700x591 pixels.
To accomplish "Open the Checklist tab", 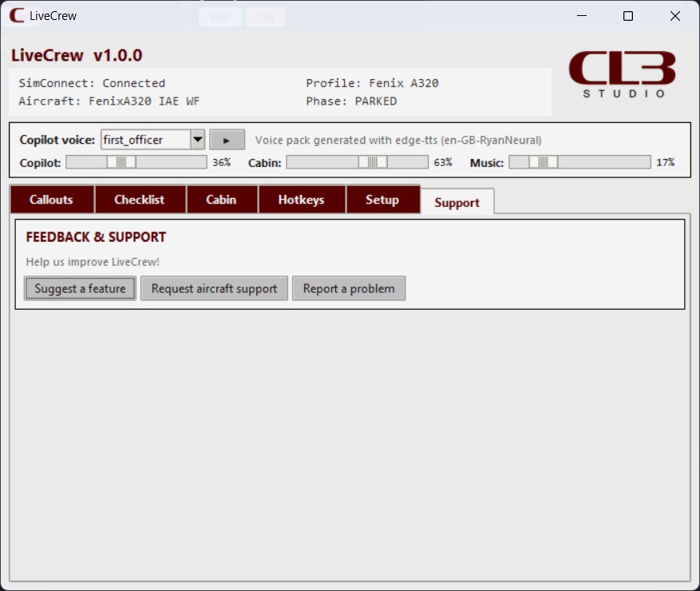I will (x=140, y=199).
